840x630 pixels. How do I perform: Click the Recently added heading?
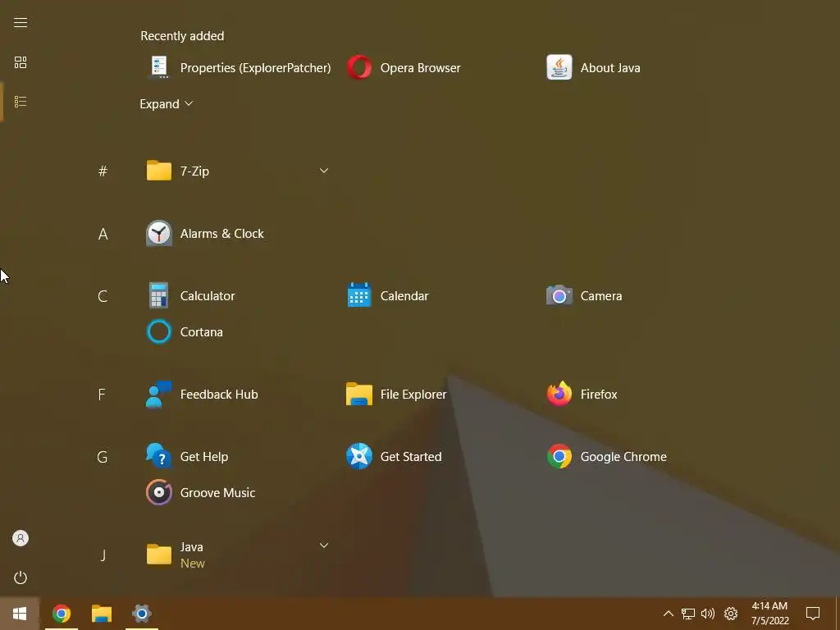point(182,36)
